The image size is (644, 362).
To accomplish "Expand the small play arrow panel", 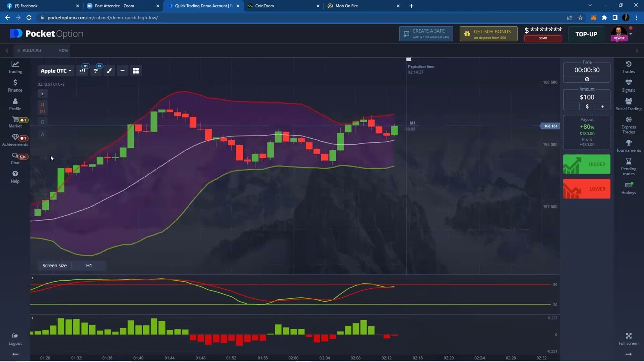I will point(43,94).
